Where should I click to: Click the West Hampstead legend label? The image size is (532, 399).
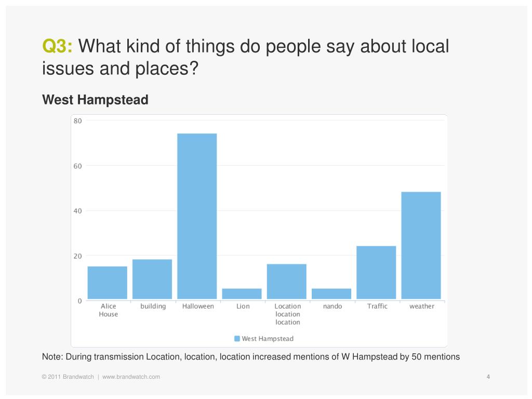coord(268,339)
